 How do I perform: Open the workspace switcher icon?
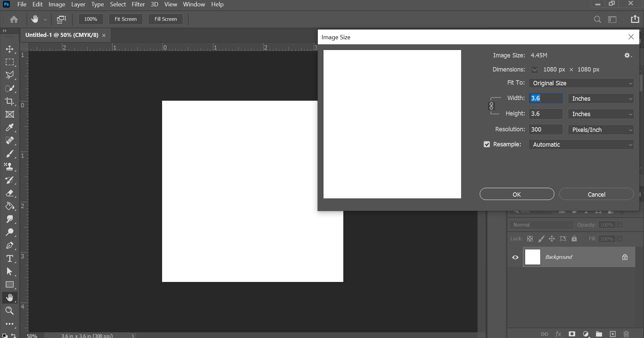[612, 19]
